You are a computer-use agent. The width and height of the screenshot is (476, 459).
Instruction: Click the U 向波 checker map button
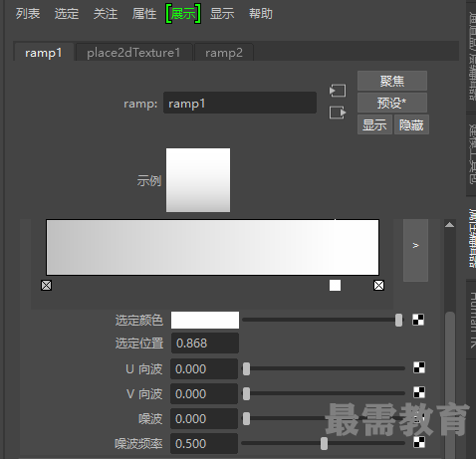[x=419, y=367]
